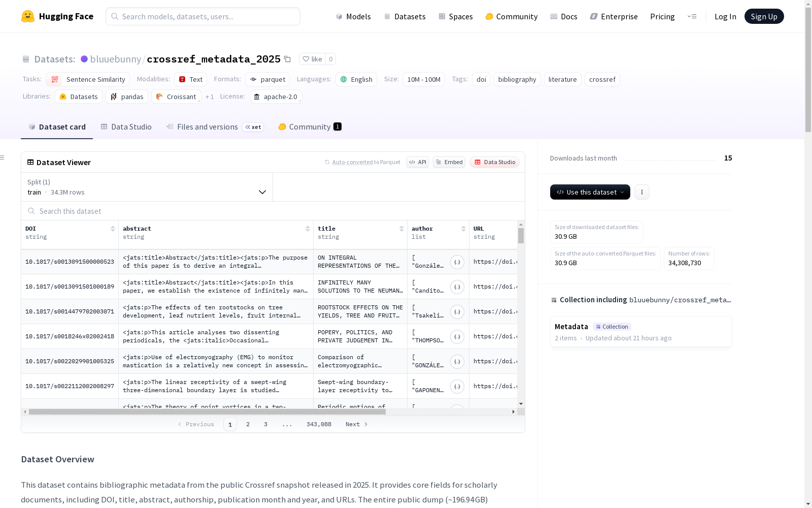Click the bluuebunny user avatar

coord(84,59)
